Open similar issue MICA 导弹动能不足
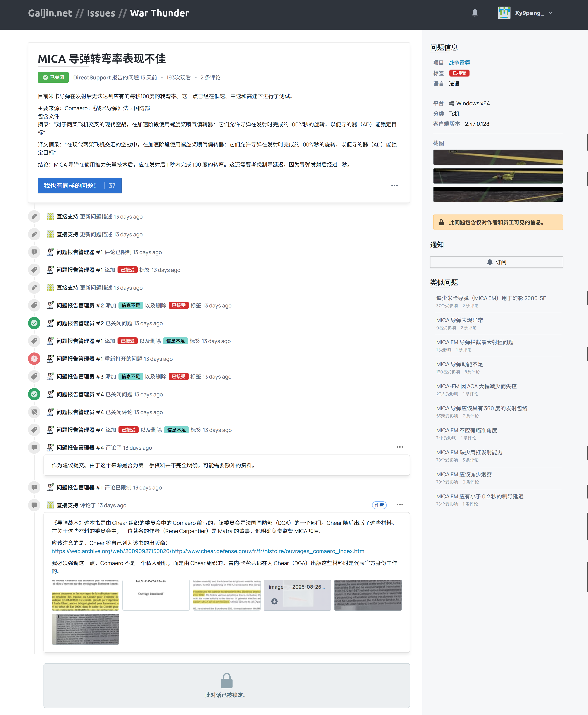Image resolution: width=588 pixels, height=715 pixels. (x=459, y=364)
